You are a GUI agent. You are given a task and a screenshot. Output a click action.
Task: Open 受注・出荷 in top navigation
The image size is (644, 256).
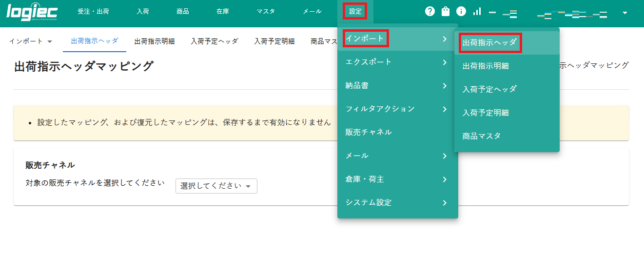click(x=93, y=11)
